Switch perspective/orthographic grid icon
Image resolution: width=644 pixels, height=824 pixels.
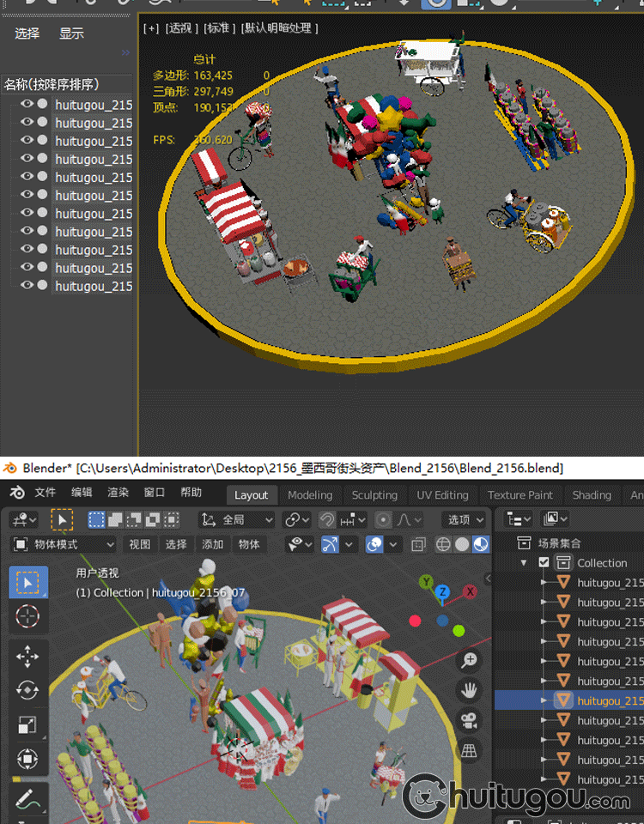[x=469, y=751]
